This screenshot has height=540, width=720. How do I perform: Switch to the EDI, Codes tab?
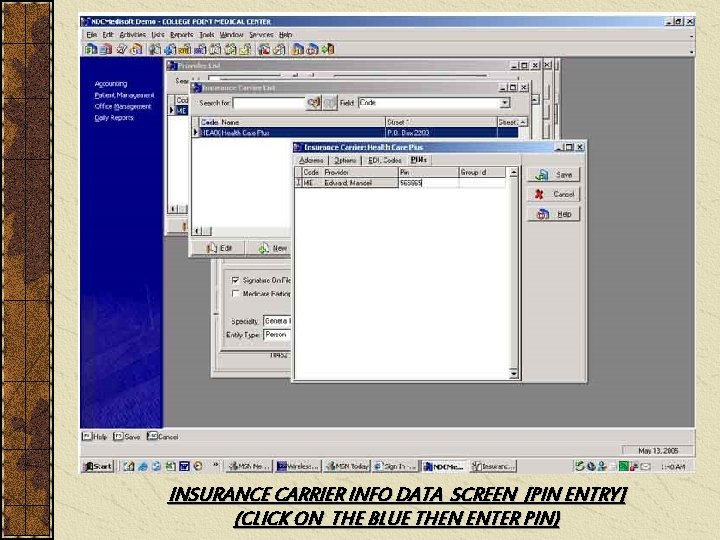(x=385, y=160)
